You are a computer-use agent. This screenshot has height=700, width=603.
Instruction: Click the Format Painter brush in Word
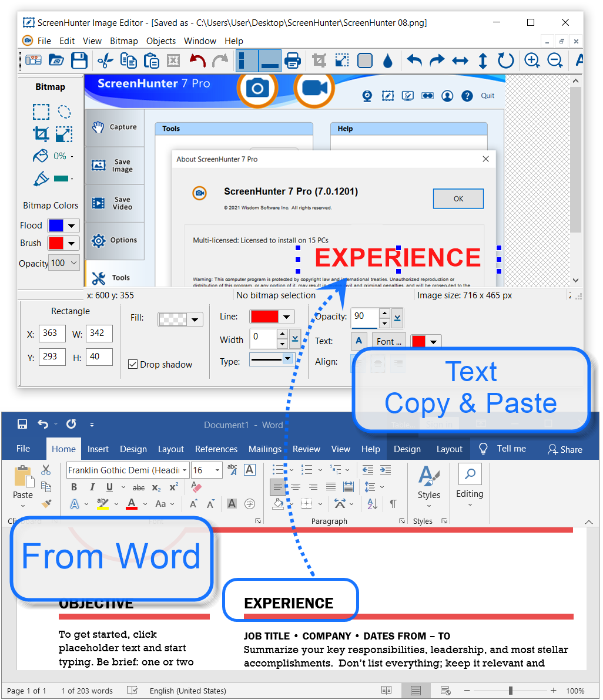[x=46, y=503]
